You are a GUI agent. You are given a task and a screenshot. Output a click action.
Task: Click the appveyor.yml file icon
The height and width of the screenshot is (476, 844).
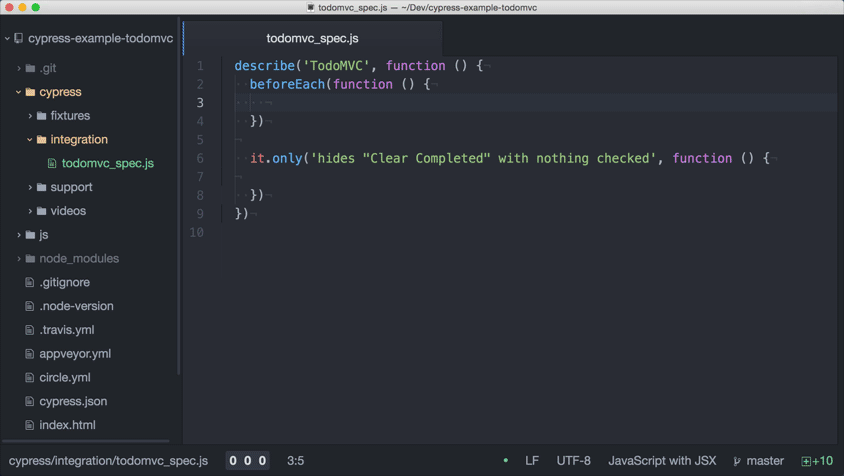(x=30, y=354)
